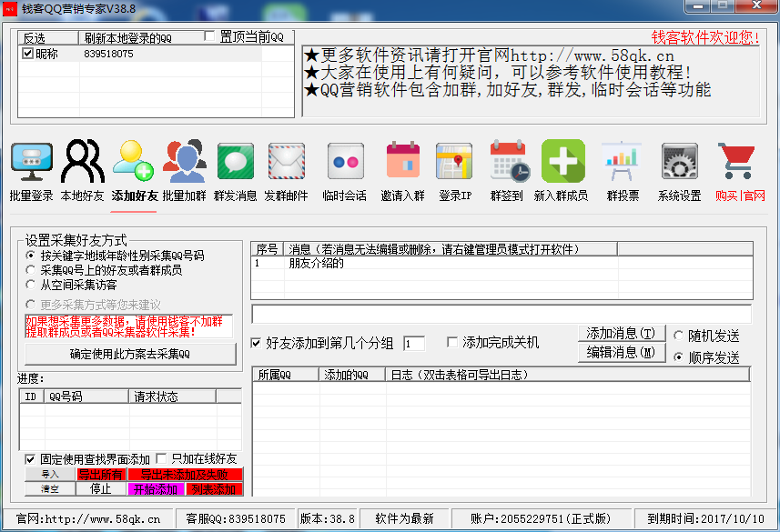
Task: Select 从空间采集访客 radio option
Action: pos(31,285)
